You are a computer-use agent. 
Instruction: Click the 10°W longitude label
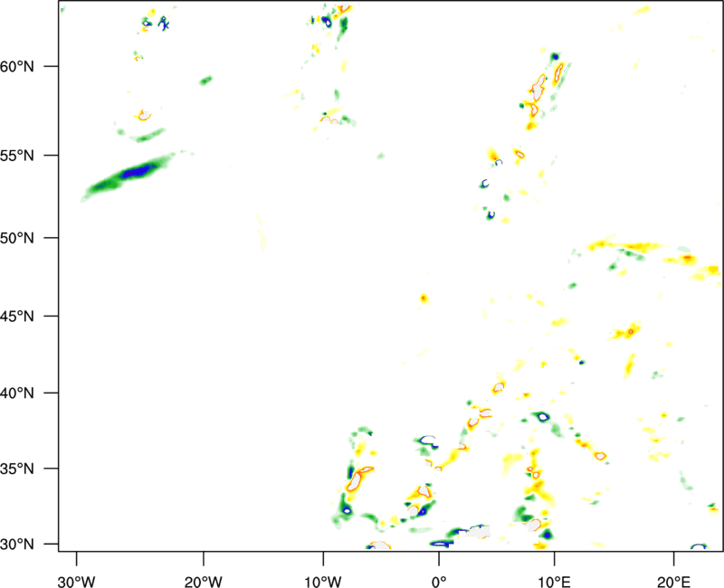[323, 582]
